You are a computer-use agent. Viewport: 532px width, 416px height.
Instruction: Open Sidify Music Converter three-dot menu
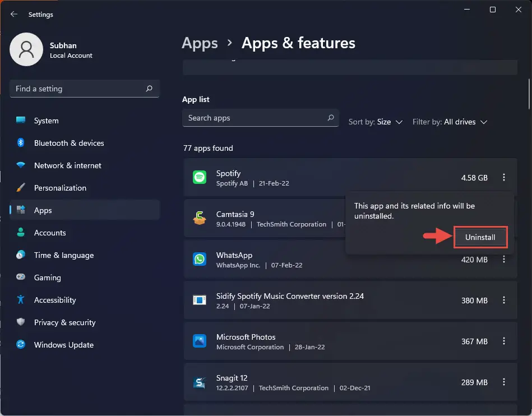pos(504,301)
